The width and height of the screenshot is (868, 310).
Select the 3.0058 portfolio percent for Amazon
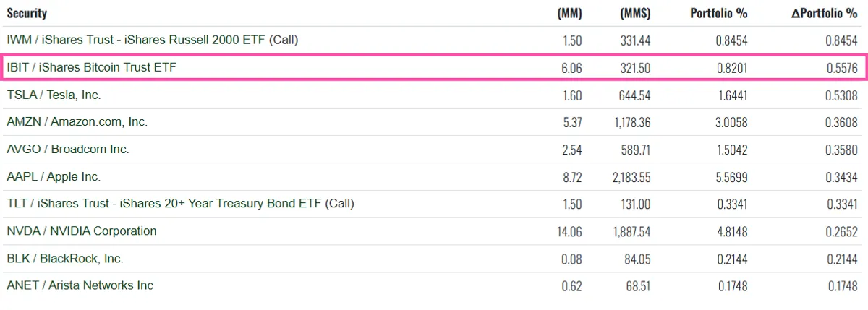point(731,122)
